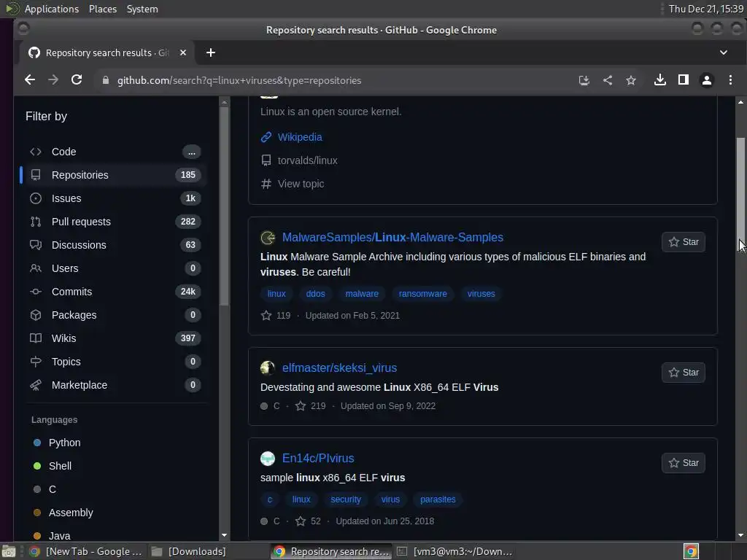Switch to the vm3 terminal taskbar window

[x=455, y=551]
